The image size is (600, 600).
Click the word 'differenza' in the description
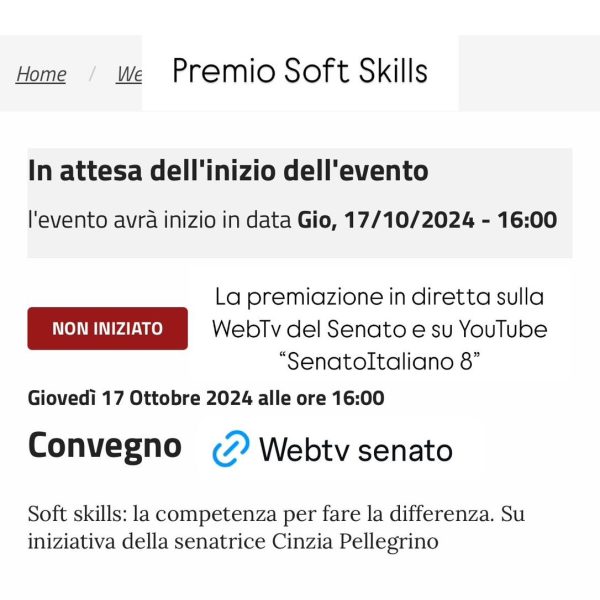(x=442, y=514)
